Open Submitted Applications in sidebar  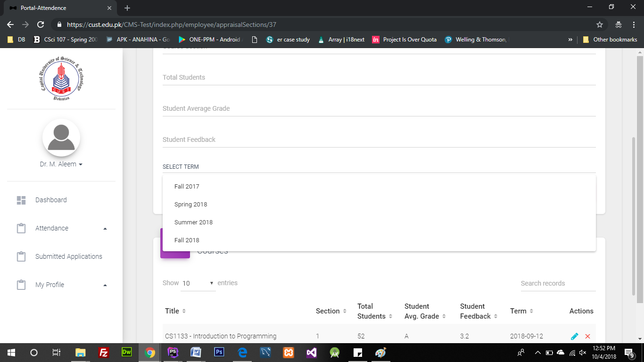[x=68, y=256]
